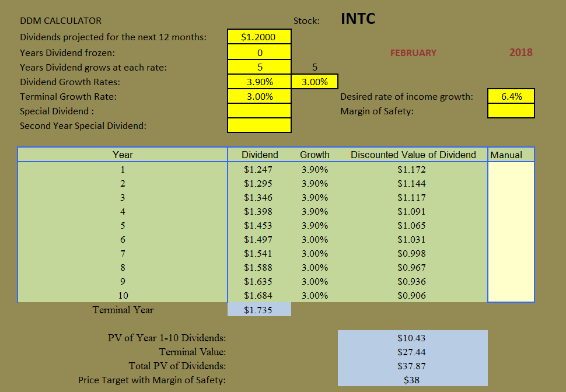Click the 'Price Target with Margin of Safety:' label

click(x=152, y=380)
